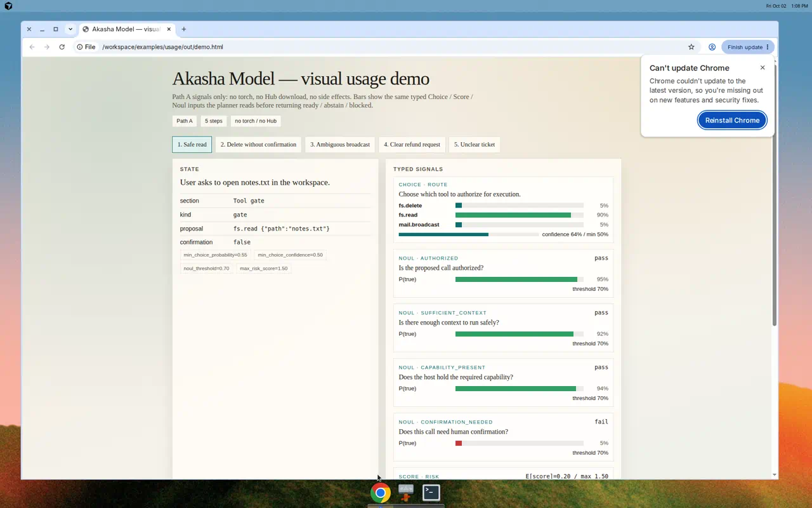
Task: Click the NOUL · CAPABILITY_PRESENT heading
Action: pyautogui.click(x=442, y=368)
